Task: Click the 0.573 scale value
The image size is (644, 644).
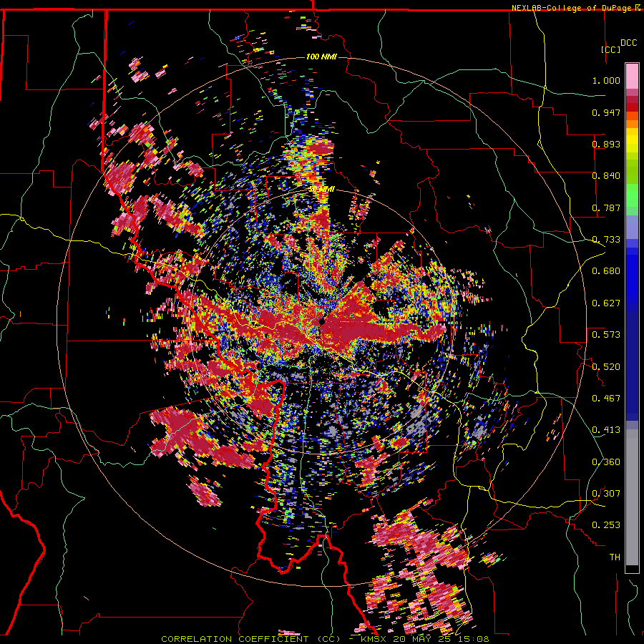Action: tap(606, 335)
